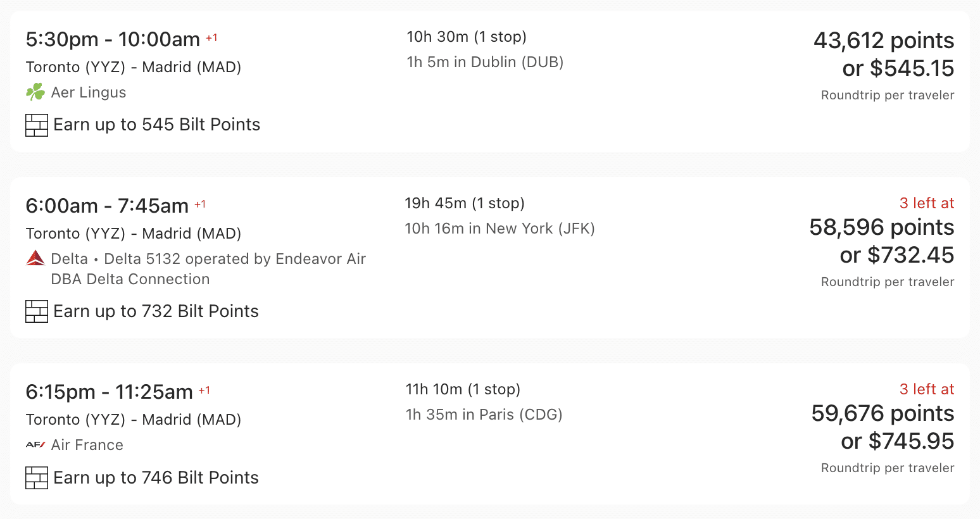980x519 pixels.
Task: Click the $745.95 price
Action: [x=897, y=441]
